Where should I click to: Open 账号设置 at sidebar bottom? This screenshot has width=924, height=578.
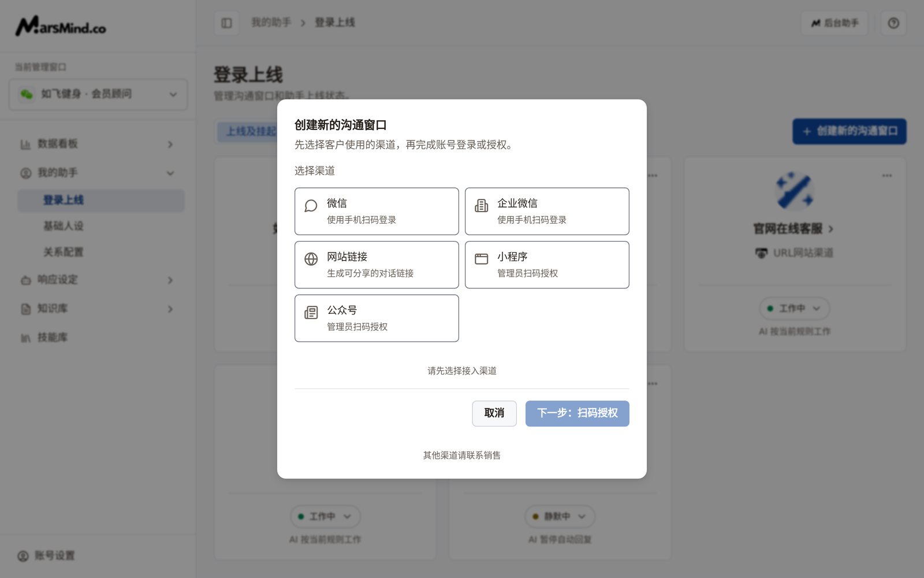point(46,556)
